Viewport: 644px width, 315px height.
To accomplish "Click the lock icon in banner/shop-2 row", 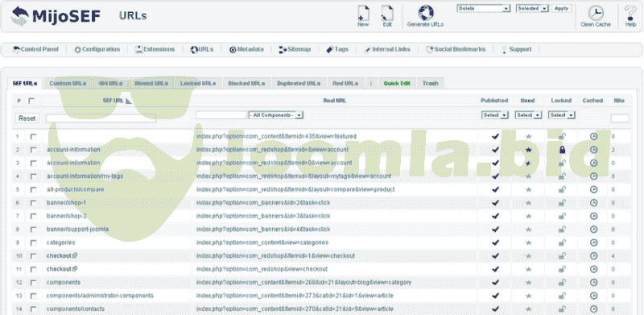I will [562, 216].
